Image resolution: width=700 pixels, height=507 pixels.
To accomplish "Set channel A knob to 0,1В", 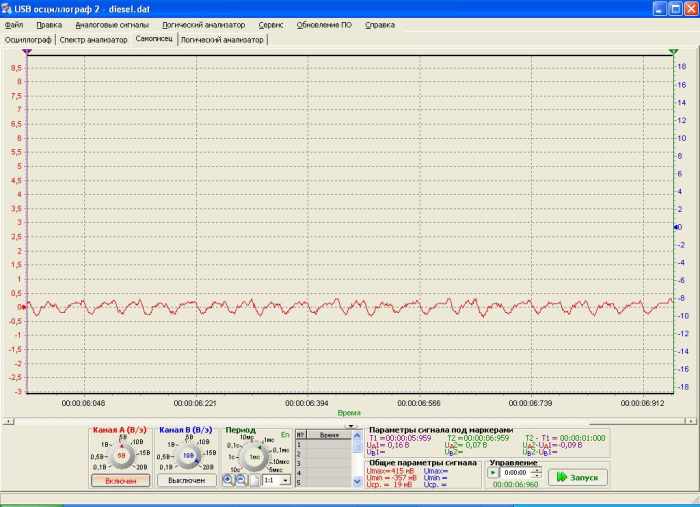I will (100, 467).
